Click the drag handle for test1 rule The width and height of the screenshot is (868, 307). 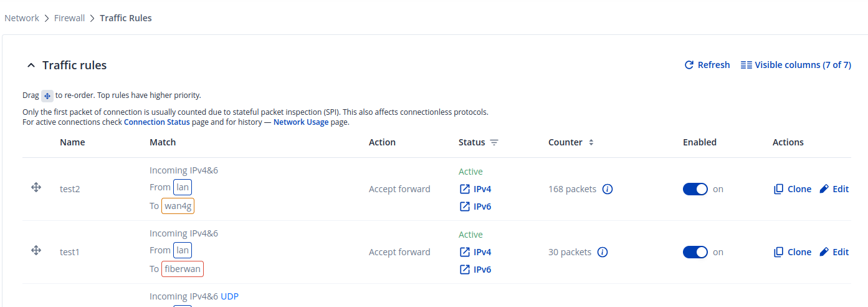[36, 251]
